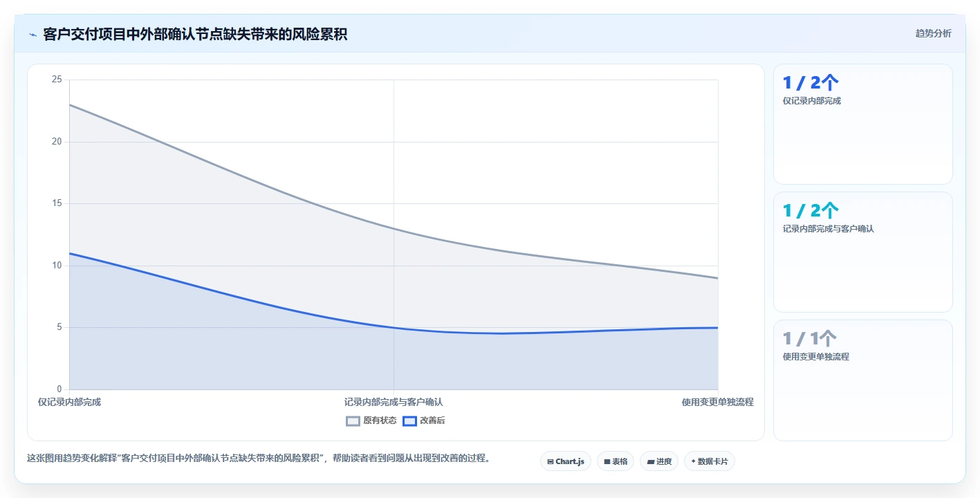The image size is (980, 498).
Task: Open the 使用变更单独流程 stat card
Action: coord(863,380)
